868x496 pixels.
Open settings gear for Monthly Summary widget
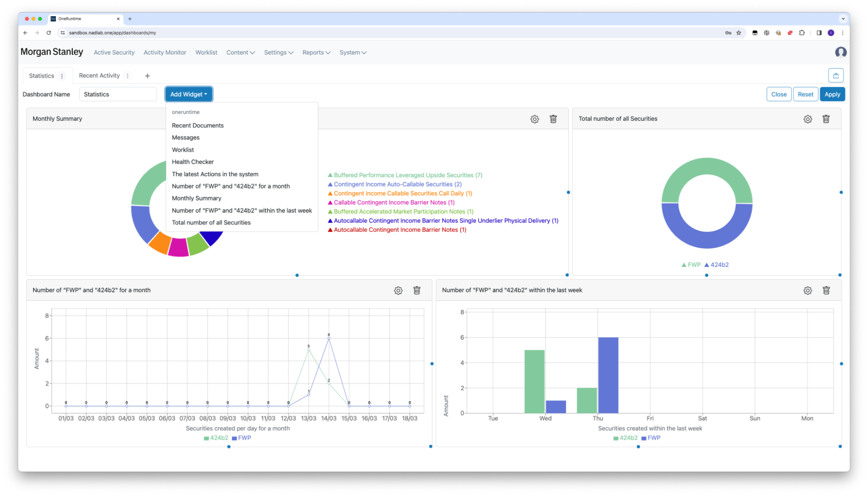[x=535, y=119]
